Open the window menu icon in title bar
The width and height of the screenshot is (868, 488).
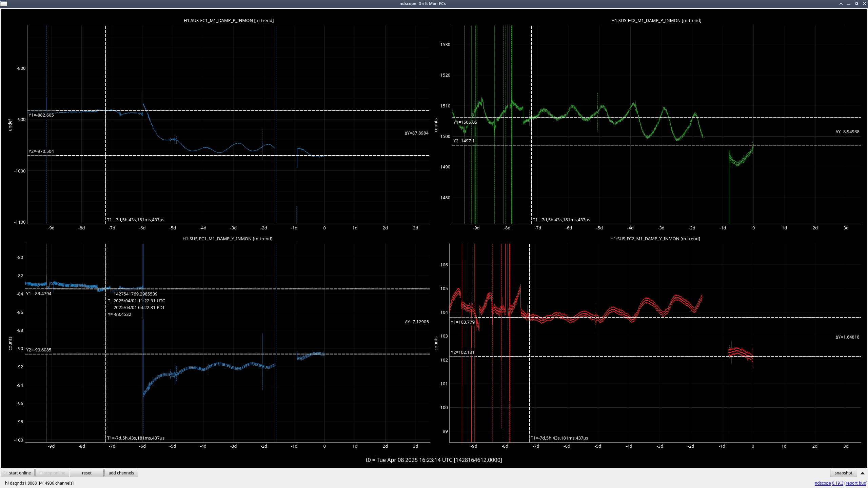[x=4, y=4]
